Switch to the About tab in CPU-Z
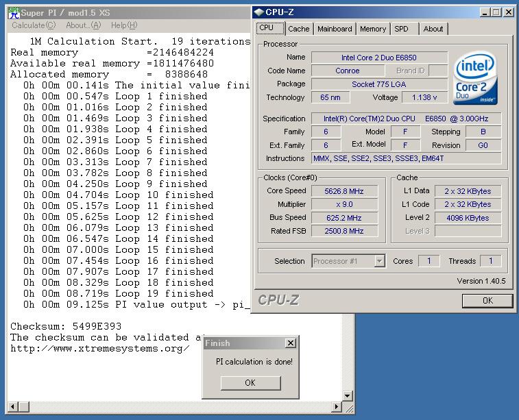The height and width of the screenshot is (420, 519). click(433, 29)
